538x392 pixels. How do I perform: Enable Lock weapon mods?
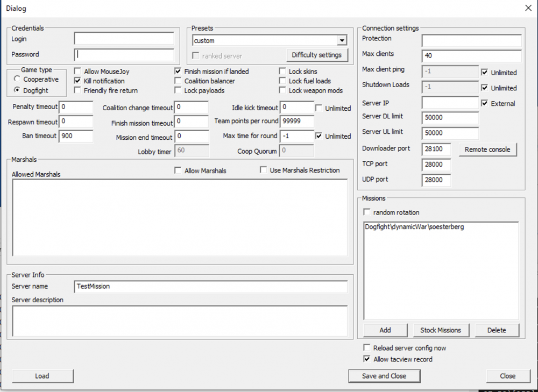point(282,90)
